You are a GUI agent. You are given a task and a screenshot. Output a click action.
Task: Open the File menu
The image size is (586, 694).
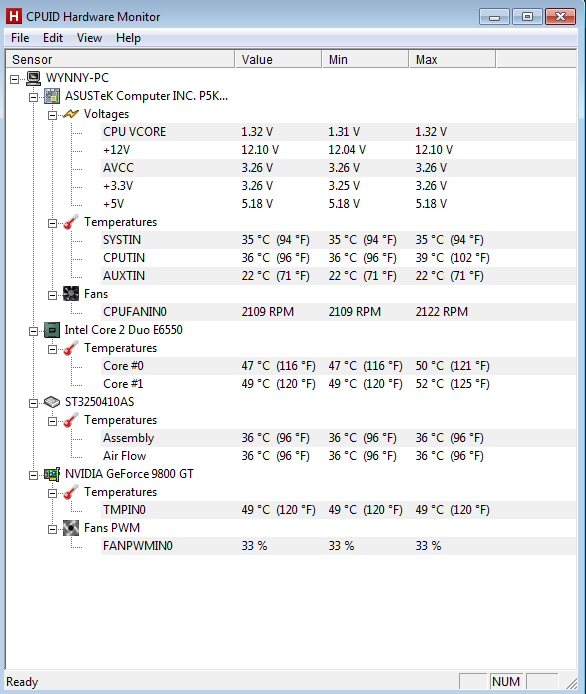(20, 38)
